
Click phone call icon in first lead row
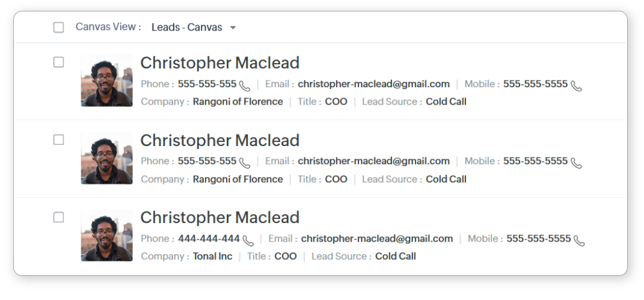(x=244, y=85)
